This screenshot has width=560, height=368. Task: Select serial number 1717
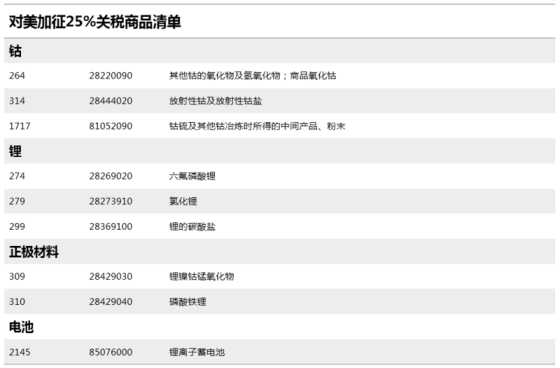(20, 126)
